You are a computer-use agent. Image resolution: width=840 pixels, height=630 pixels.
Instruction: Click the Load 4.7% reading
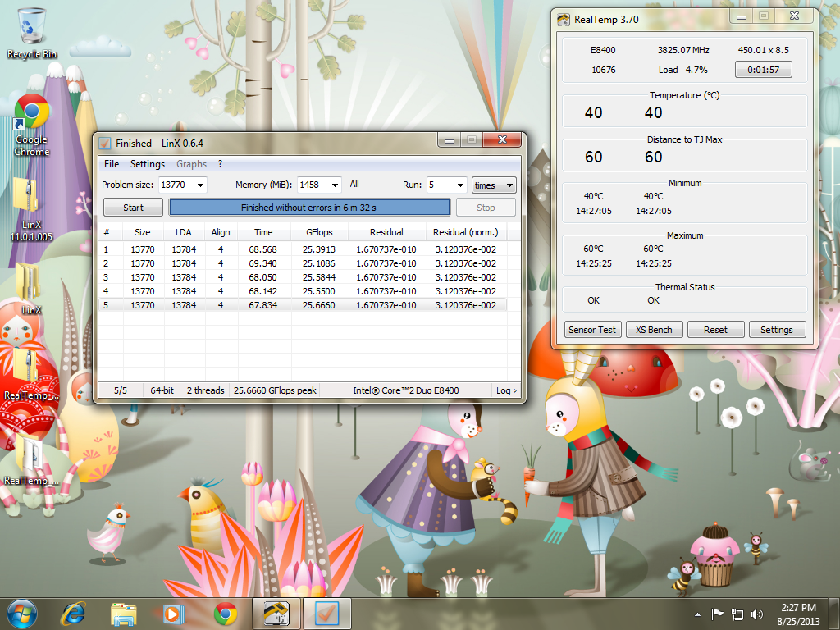point(682,70)
